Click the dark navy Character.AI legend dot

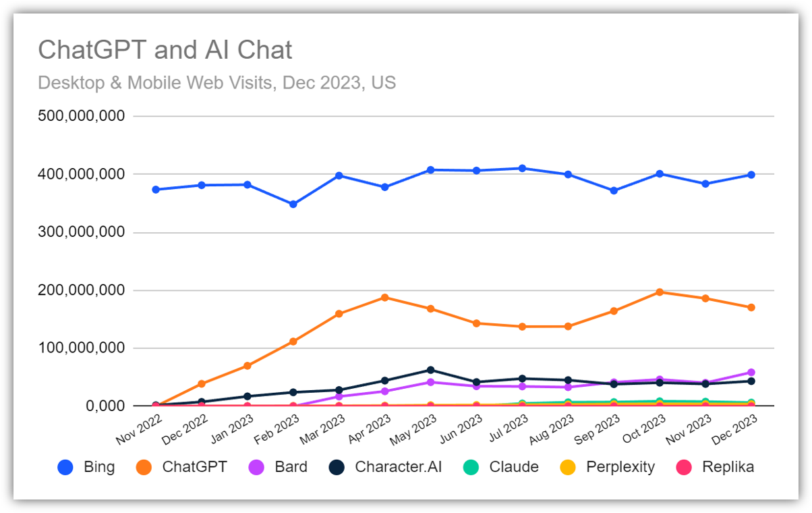pyautogui.click(x=338, y=467)
